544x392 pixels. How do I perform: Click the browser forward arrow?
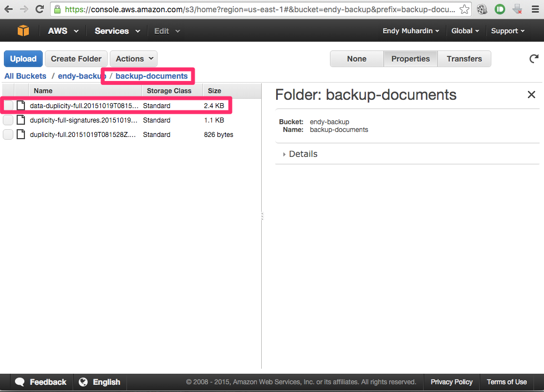point(24,9)
